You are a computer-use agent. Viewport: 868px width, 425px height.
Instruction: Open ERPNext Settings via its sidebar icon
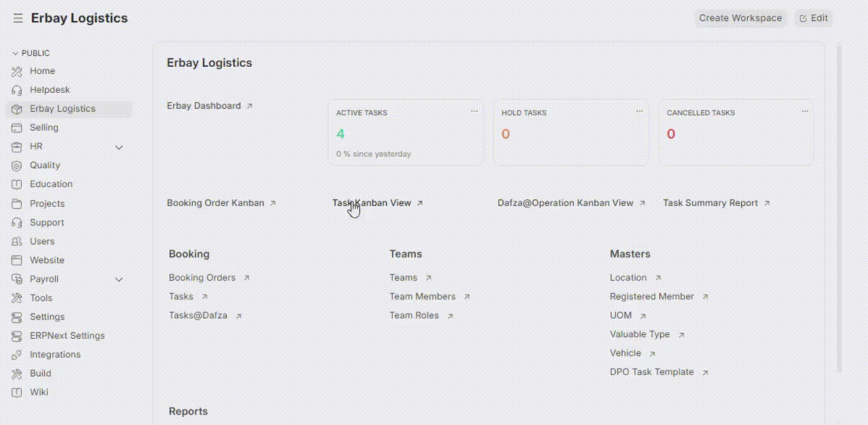click(x=17, y=336)
